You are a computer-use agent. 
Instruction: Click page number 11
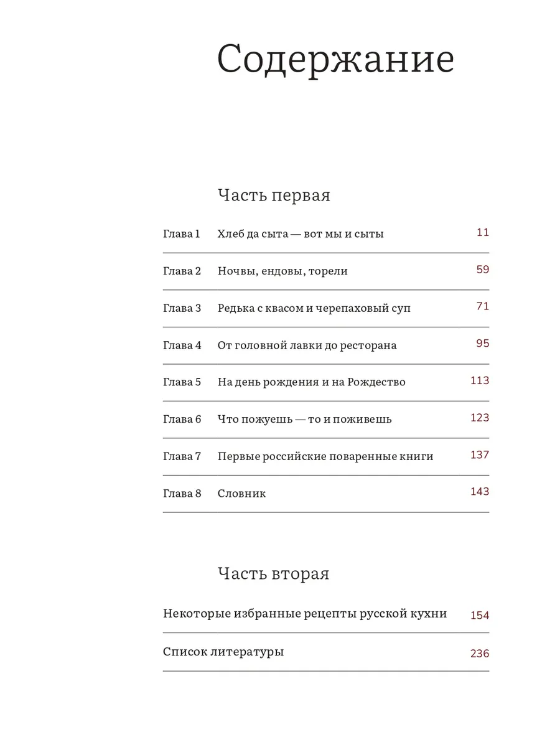pyautogui.click(x=483, y=233)
